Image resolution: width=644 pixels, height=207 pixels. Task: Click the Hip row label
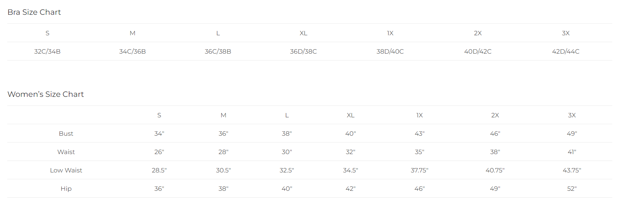point(66,189)
